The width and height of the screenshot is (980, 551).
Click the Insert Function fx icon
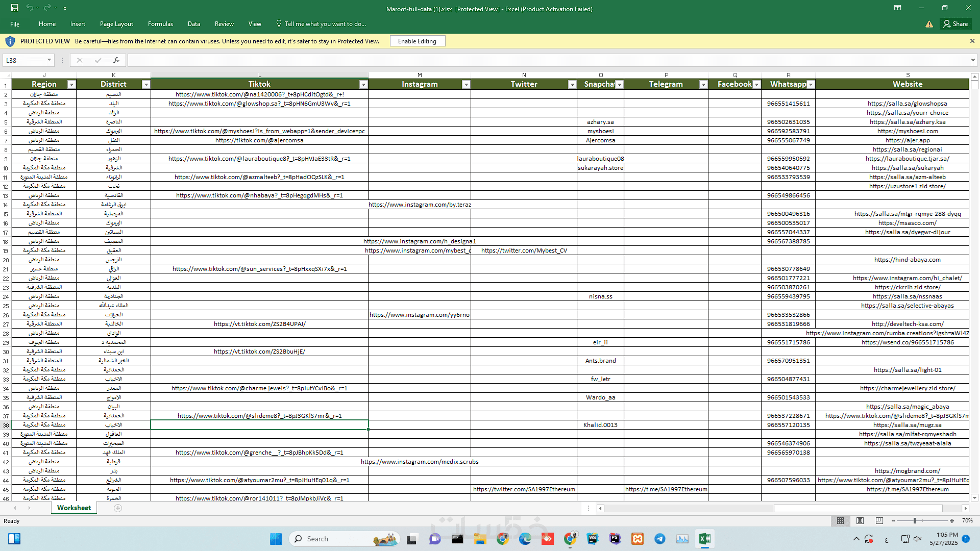point(116,60)
